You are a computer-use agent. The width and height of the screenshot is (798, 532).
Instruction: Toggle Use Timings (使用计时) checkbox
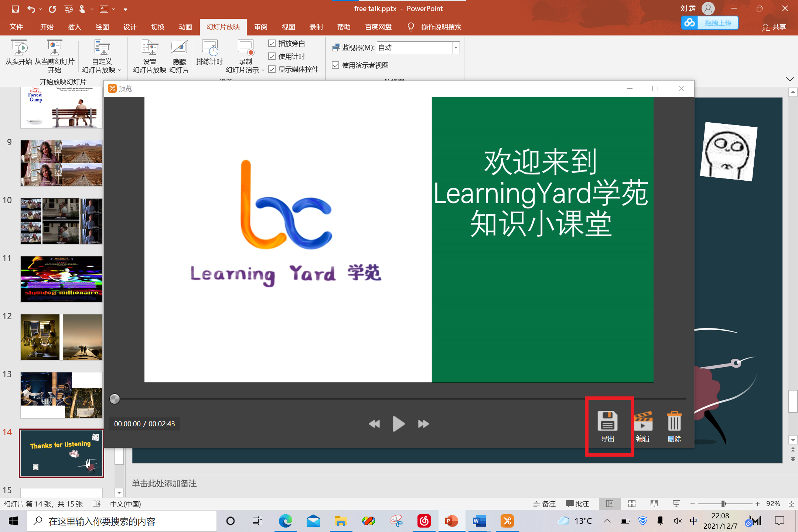coord(272,57)
